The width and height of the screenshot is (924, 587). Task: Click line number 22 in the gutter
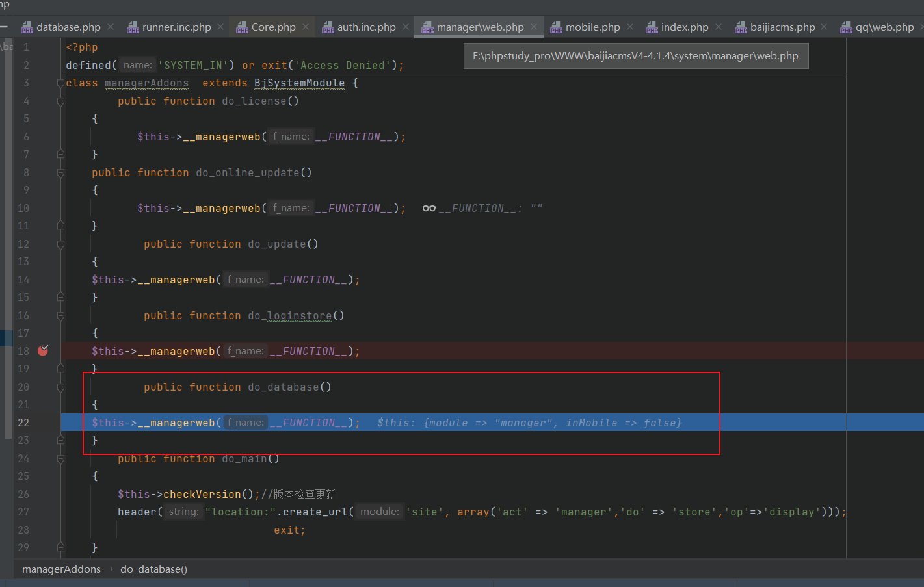point(23,423)
